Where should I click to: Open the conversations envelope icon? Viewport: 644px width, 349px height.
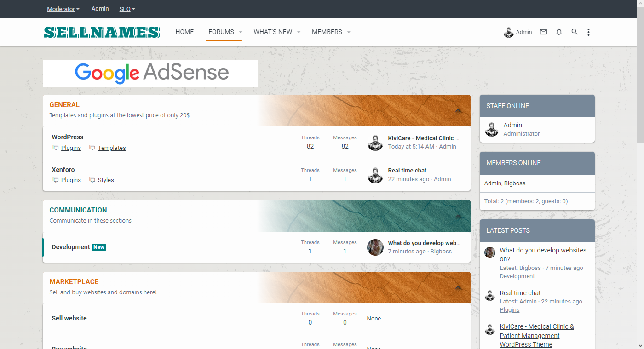click(x=543, y=32)
